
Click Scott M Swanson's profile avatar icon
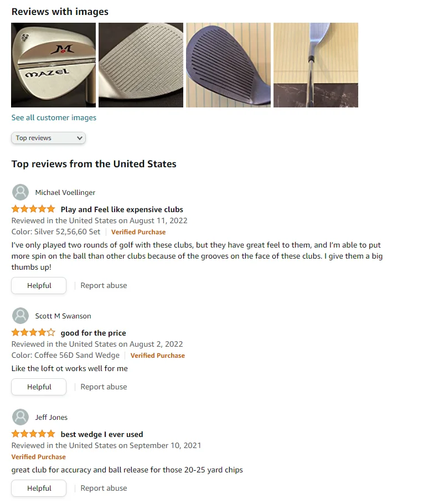point(20,316)
